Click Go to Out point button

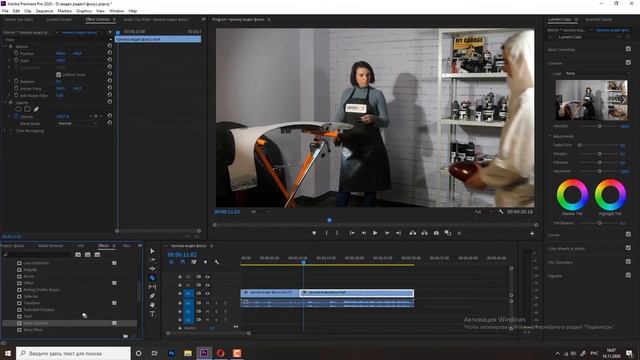click(398, 233)
